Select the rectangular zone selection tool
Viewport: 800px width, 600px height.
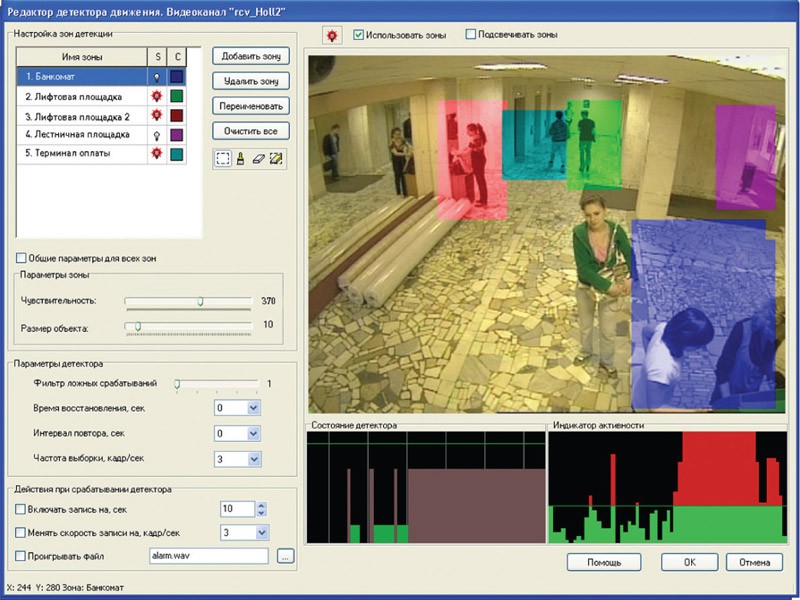click(x=223, y=158)
